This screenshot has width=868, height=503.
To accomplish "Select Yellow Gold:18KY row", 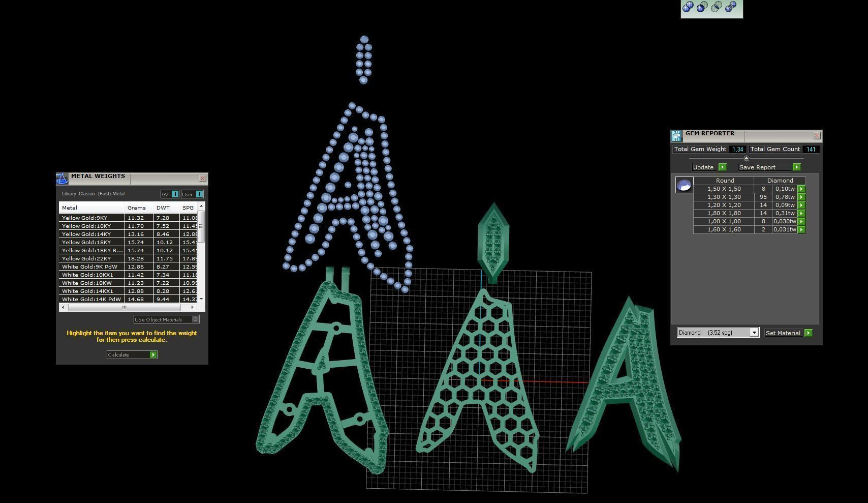I will tap(128, 242).
